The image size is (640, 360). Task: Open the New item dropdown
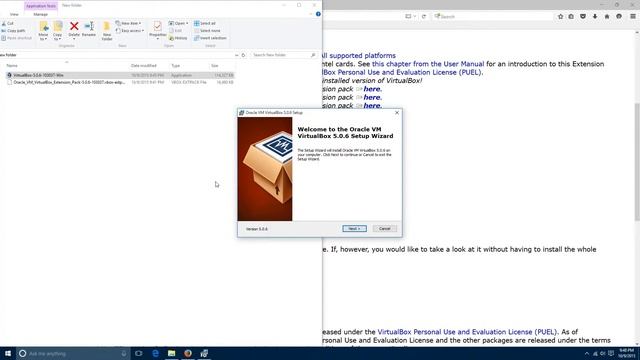(128, 23)
